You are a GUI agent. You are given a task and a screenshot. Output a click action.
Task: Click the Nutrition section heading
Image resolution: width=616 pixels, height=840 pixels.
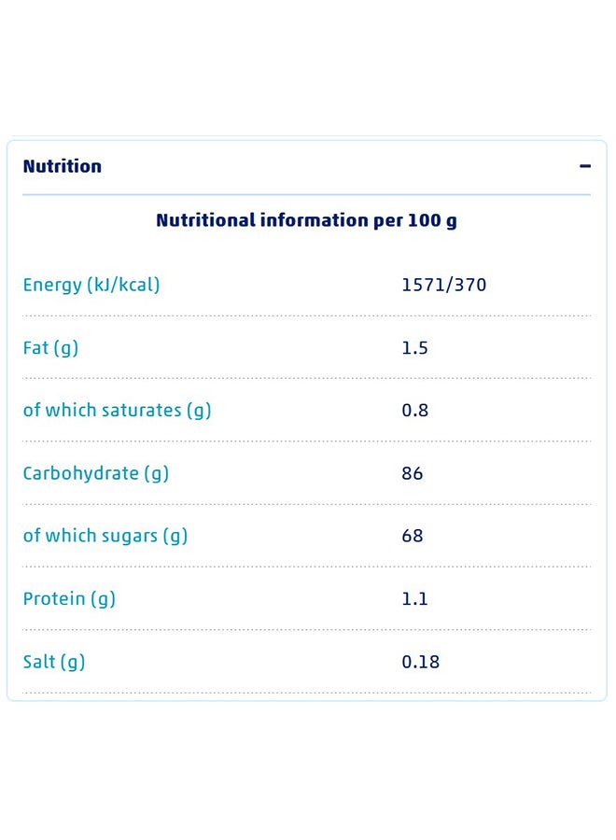pyautogui.click(x=63, y=166)
